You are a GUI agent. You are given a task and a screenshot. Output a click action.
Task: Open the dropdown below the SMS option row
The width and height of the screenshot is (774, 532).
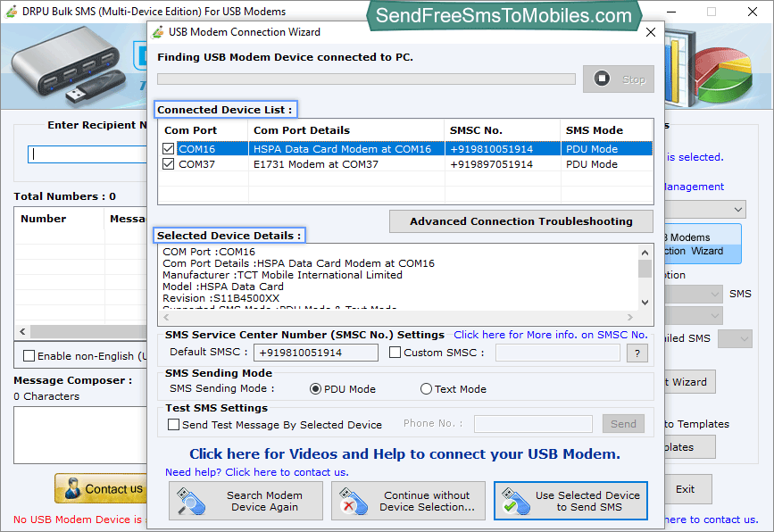click(694, 315)
